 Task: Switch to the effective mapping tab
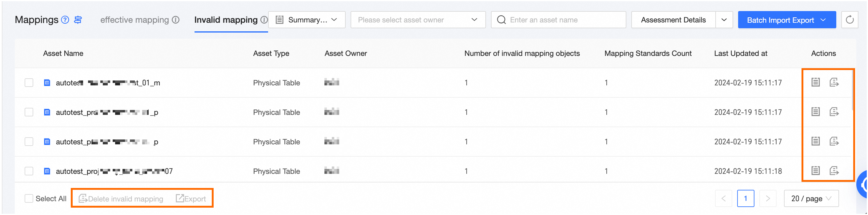[x=135, y=20]
